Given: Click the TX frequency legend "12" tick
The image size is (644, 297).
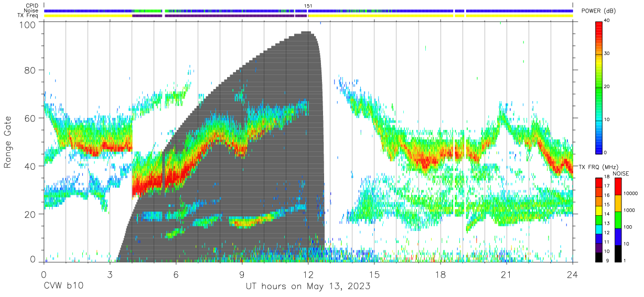Looking at the screenshot, I should pos(607,232).
